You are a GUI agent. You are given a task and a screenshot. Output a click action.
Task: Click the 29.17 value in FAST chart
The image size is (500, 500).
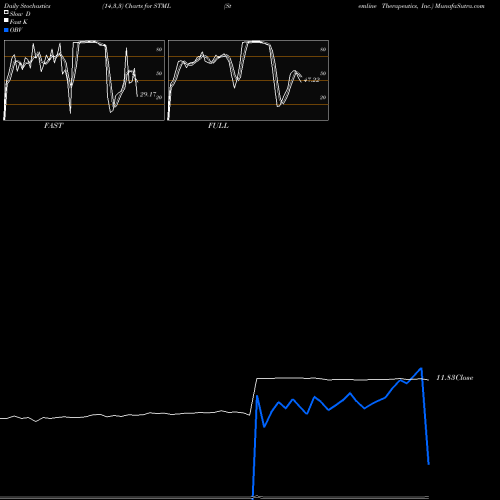click(148, 95)
